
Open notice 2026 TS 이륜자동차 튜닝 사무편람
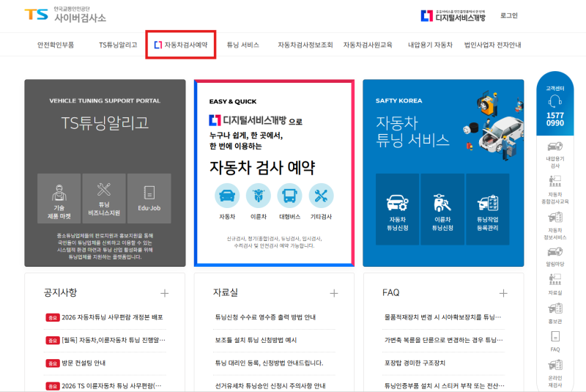[x=111, y=385]
